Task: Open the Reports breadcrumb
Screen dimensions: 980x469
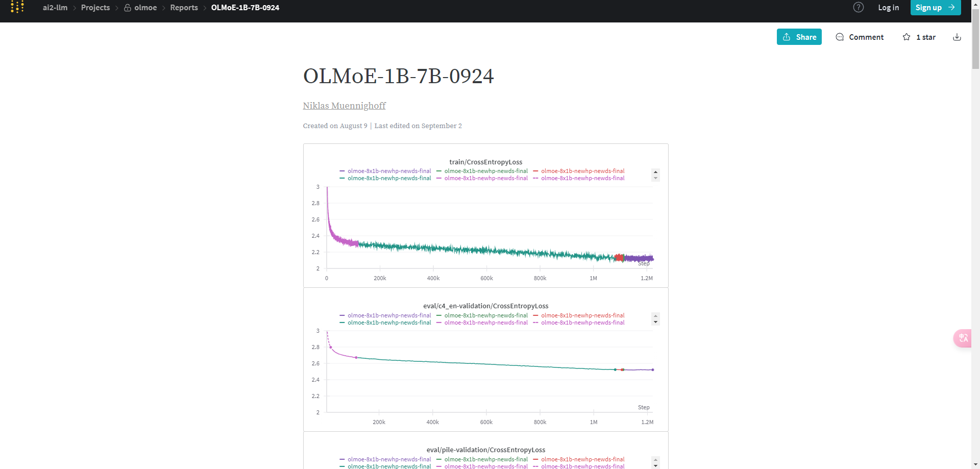Action: point(184,8)
